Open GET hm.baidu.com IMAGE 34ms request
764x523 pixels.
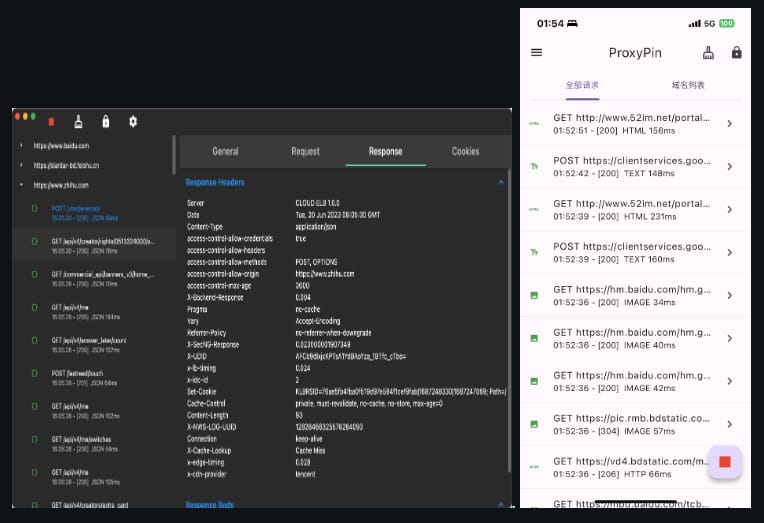(635, 295)
